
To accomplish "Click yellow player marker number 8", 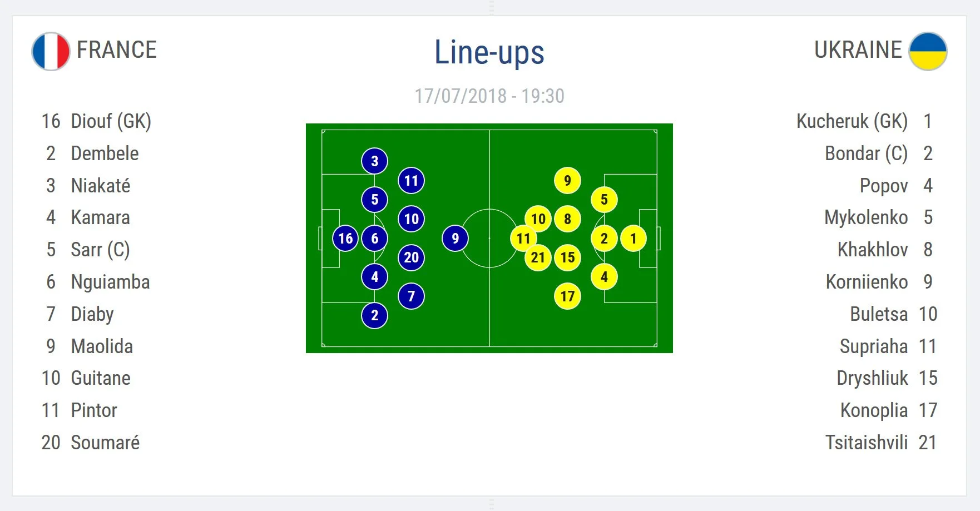I will (x=567, y=219).
